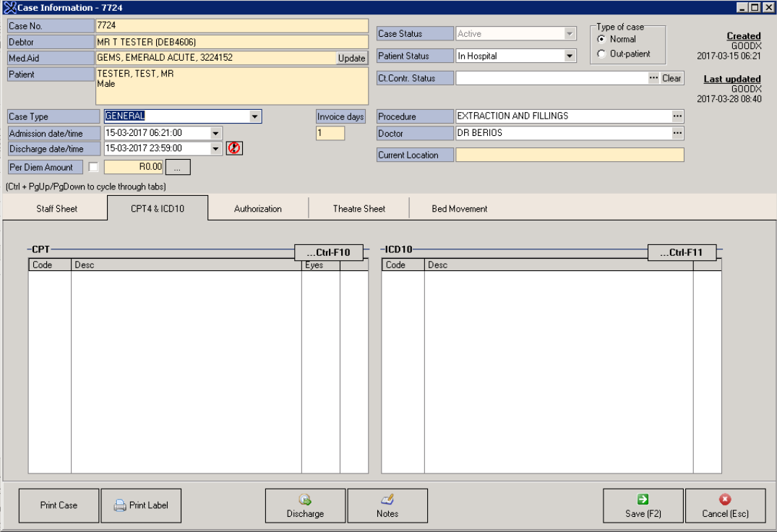The image size is (777, 532).
Task: Click the Per Diem Amount ellipsis button
Action: coord(176,166)
